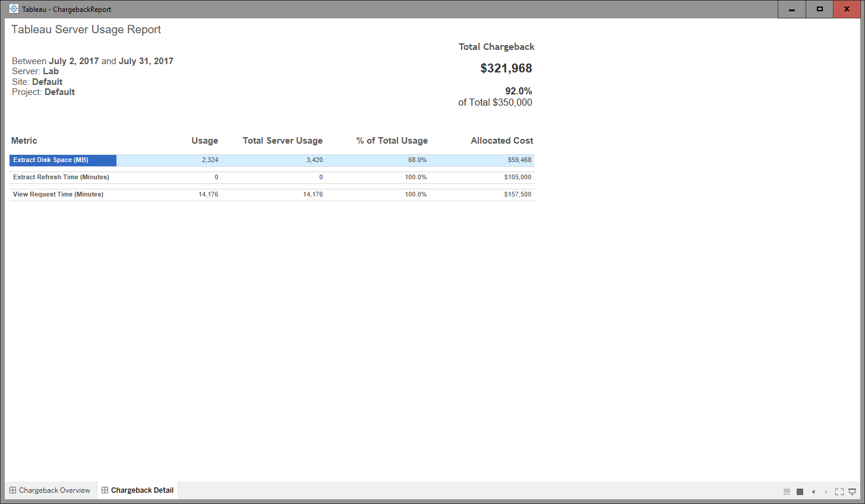Click the Project: Default line
Screen dimensions: 865x504
43,92
